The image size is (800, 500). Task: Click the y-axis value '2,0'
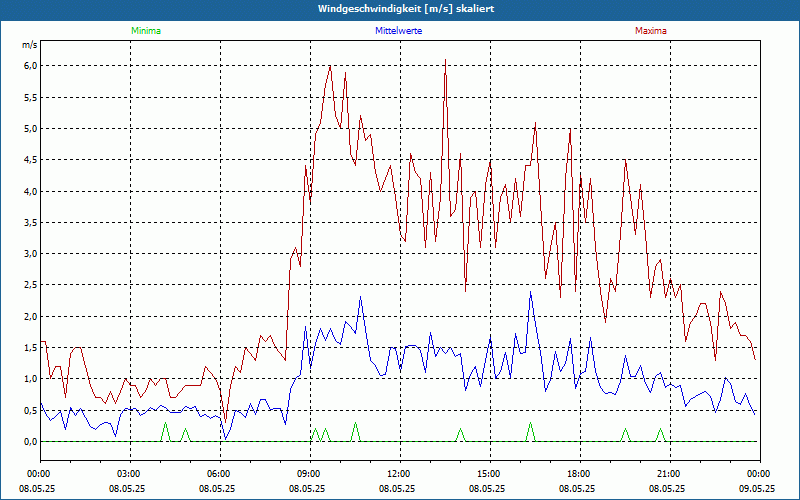pyautogui.click(x=31, y=316)
